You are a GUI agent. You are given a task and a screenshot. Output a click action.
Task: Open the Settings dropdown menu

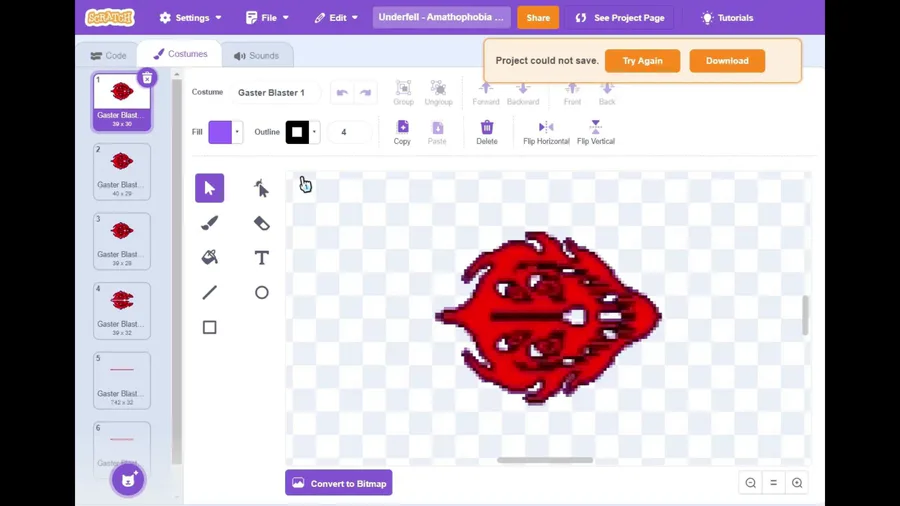click(191, 18)
